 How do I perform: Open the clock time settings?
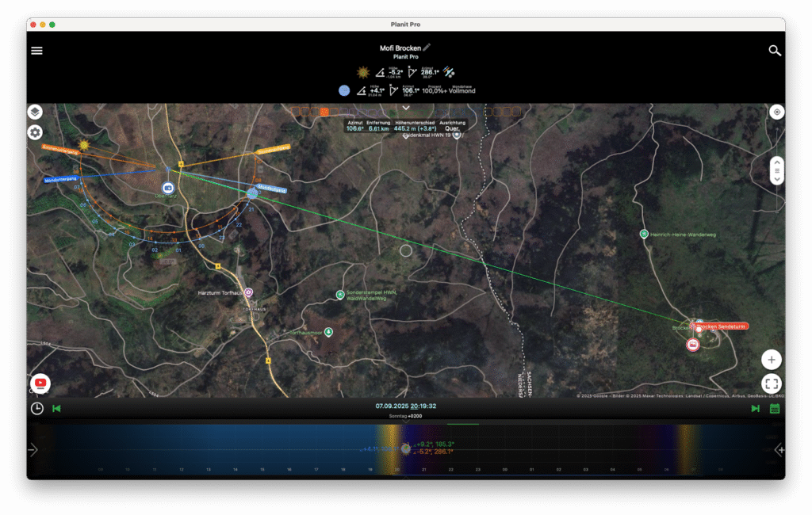tap(36, 408)
